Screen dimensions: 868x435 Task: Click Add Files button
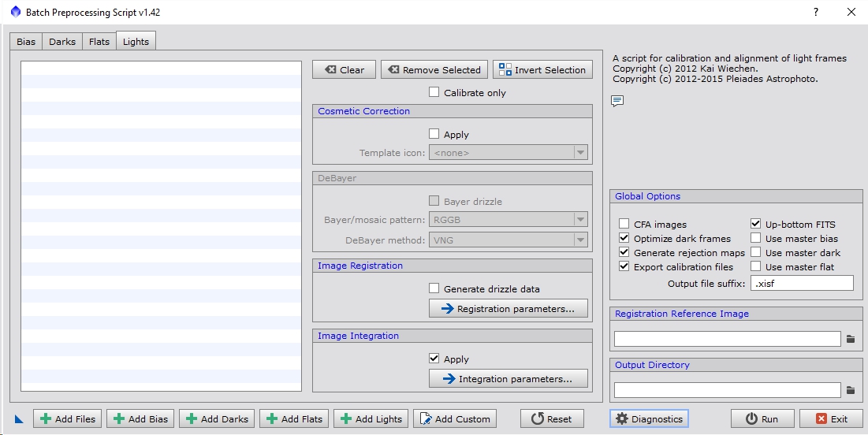(x=68, y=419)
